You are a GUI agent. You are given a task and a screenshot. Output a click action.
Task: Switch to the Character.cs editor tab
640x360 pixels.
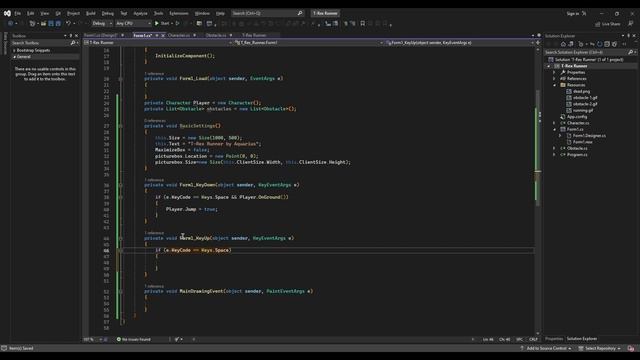(179, 36)
